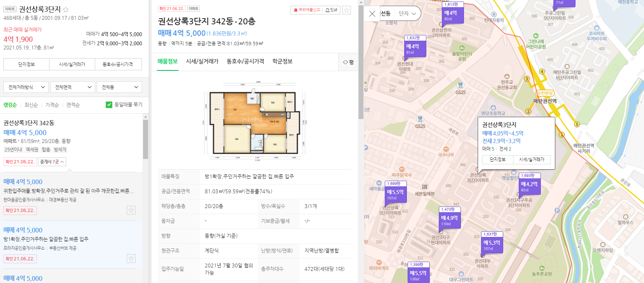Open the 방1확장 listing's 매매 4억 5,000

pyautogui.click(x=23, y=230)
